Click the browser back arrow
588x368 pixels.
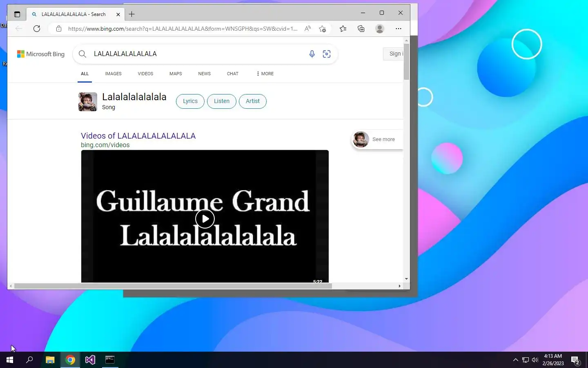[x=19, y=29]
